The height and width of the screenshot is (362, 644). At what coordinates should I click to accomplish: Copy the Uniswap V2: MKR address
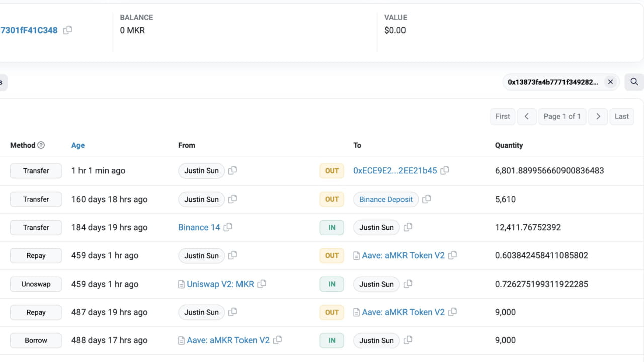[262, 284]
